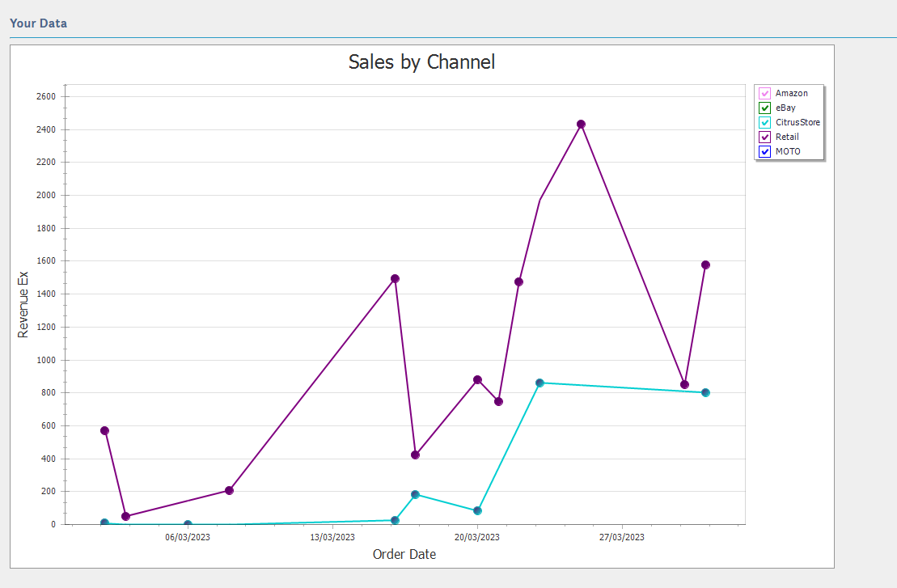Viewport: 897px width, 588px height.
Task: Click the 06/03/2023 date axis label
Action: [x=188, y=537]
